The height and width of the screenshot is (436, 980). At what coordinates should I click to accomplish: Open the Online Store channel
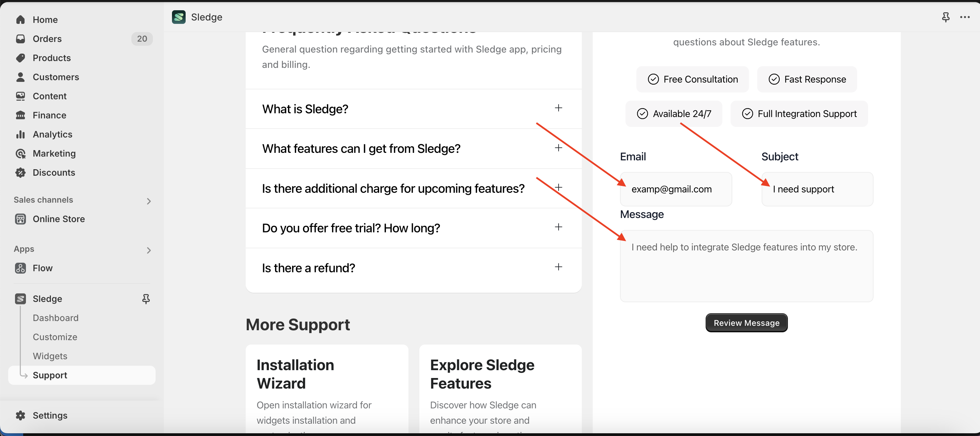click(x=59, y=219)
